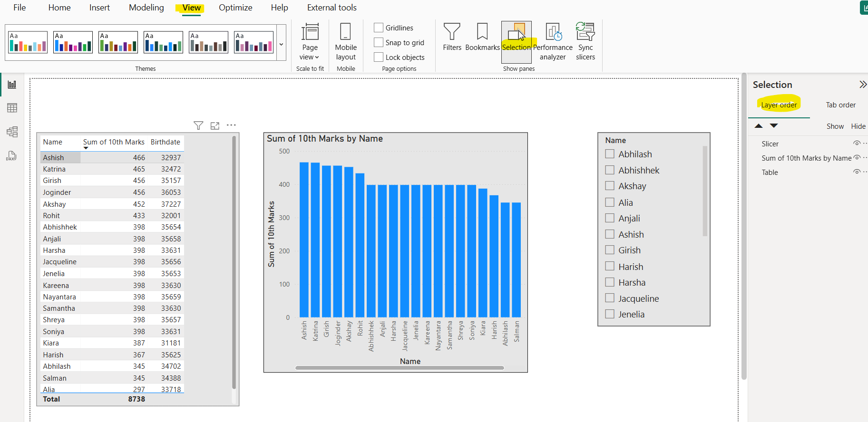Open Table view from left sidebar
This screenshot has width=868, height=422.
(x=12, y=108)
